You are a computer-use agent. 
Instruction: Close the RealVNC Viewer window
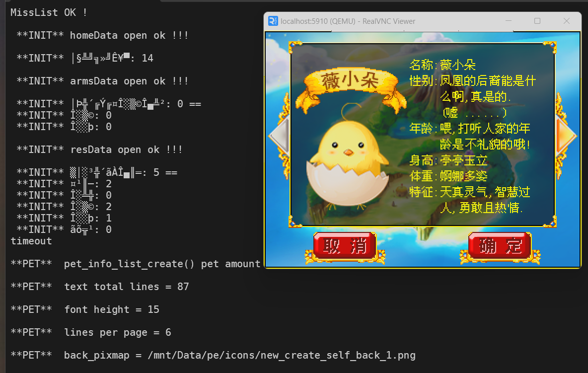(567, 21)
